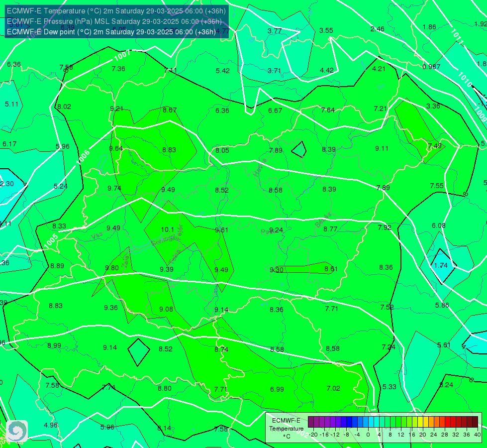Click the 6.99 temperature value

pos(277,390)
